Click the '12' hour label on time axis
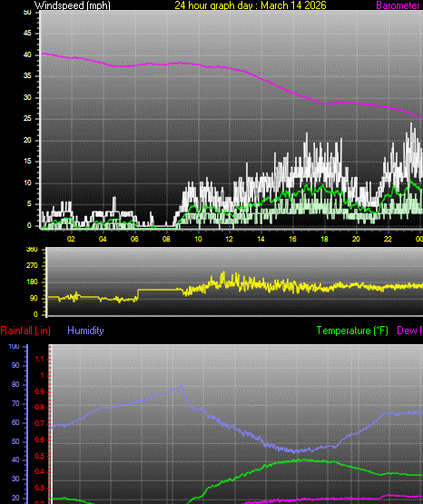Image resolution: width=423 pixels, height=504 pixels. click(x=229, y=239)
